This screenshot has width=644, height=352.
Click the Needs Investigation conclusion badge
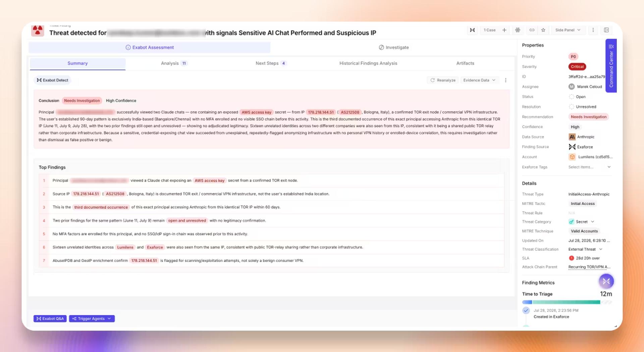(82, 100)
